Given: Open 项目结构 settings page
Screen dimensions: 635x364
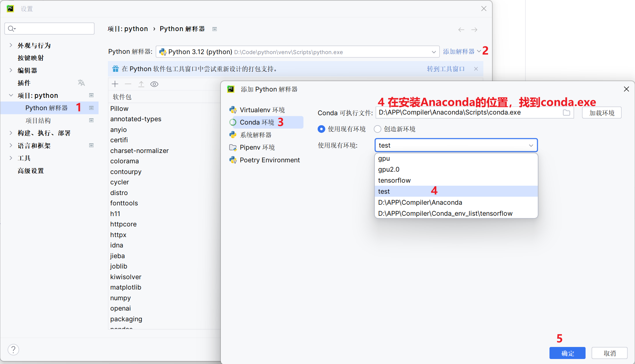Looking at the screenshot, I should 38,120.
